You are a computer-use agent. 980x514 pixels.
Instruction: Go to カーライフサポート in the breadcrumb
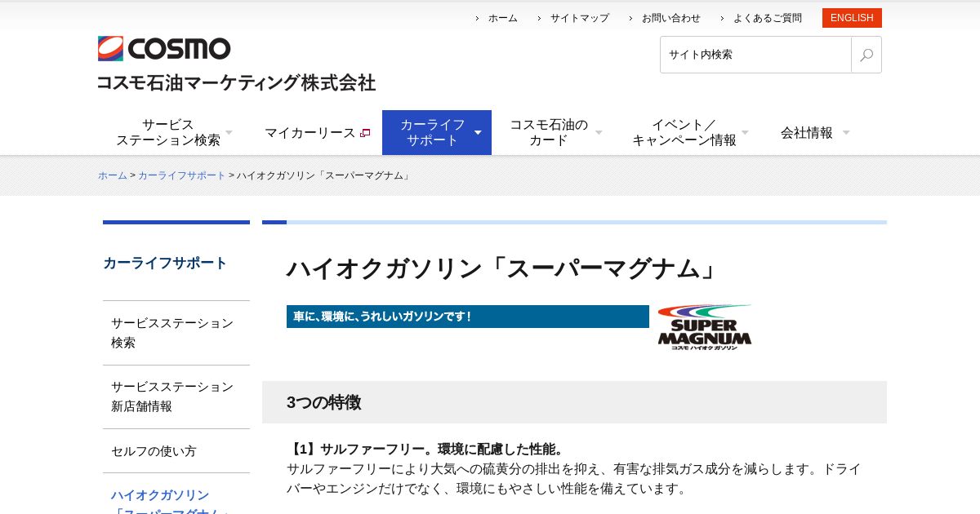point(181,175)
